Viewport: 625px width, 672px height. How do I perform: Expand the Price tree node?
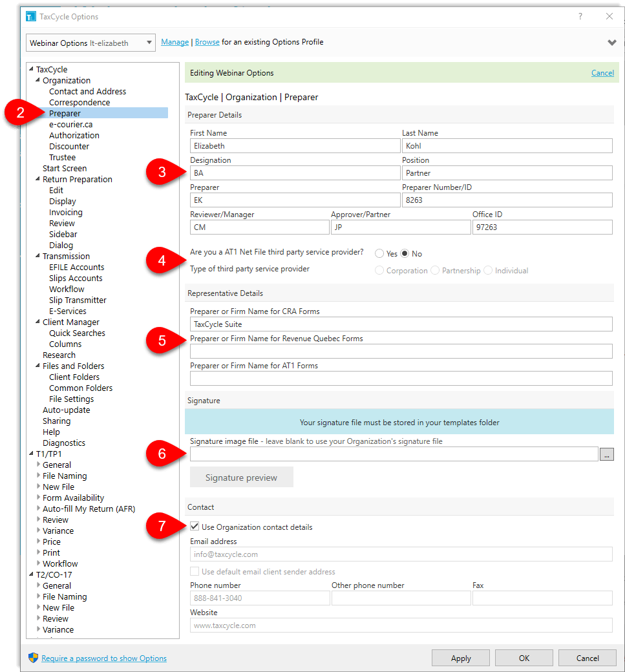[x=38, y=541]
